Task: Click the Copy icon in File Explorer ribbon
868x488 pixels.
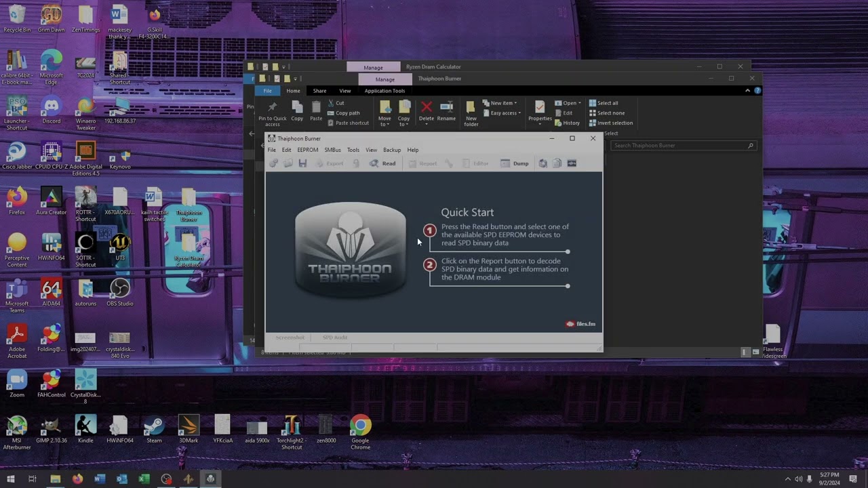Action: (x=297, y=112)
